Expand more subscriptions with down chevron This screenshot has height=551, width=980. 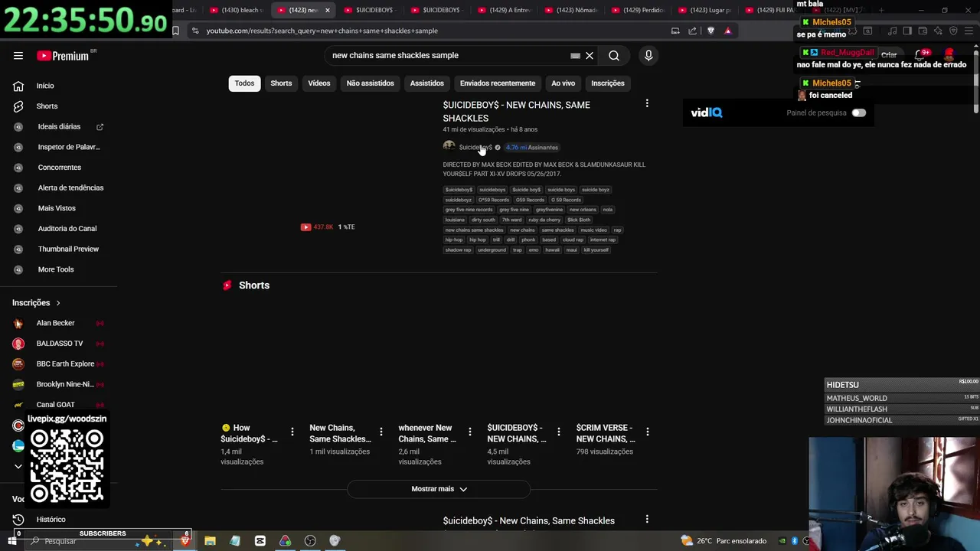[18, 466]
